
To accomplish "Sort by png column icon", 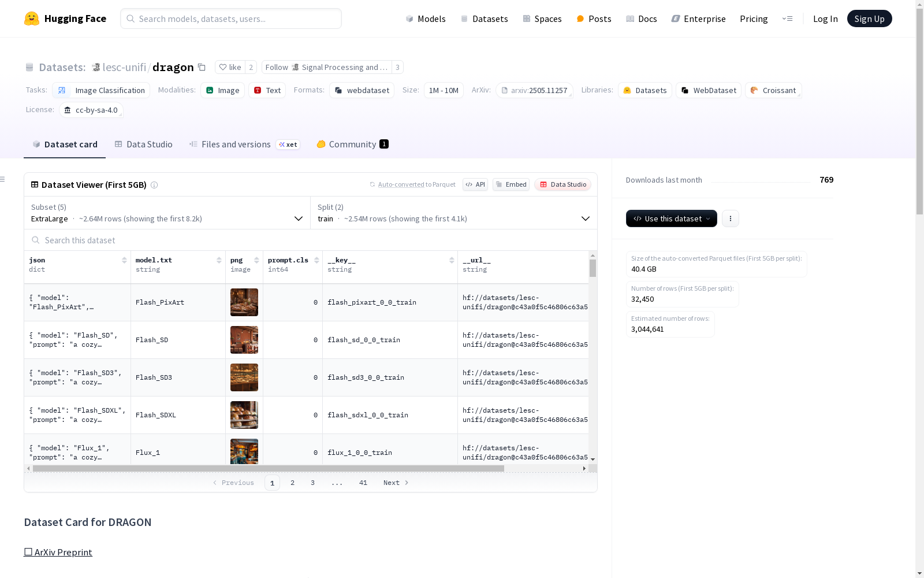I will coord(256,260).
